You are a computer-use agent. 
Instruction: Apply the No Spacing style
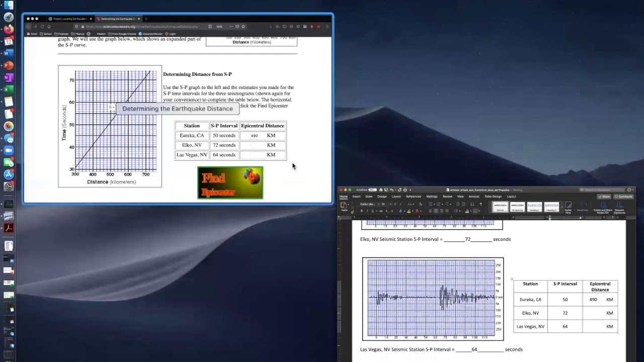click(x=518, y=207)
